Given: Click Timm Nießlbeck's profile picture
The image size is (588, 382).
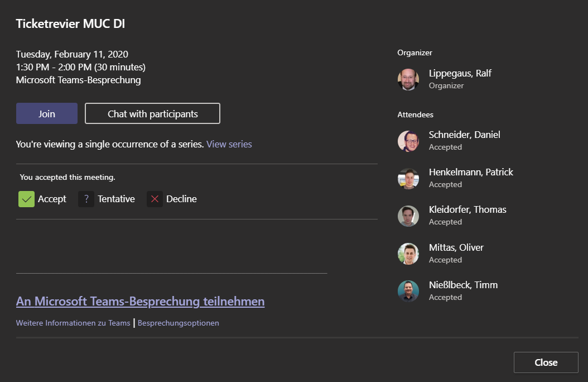Looking at the screenshot, I should (x=408, y=291).
